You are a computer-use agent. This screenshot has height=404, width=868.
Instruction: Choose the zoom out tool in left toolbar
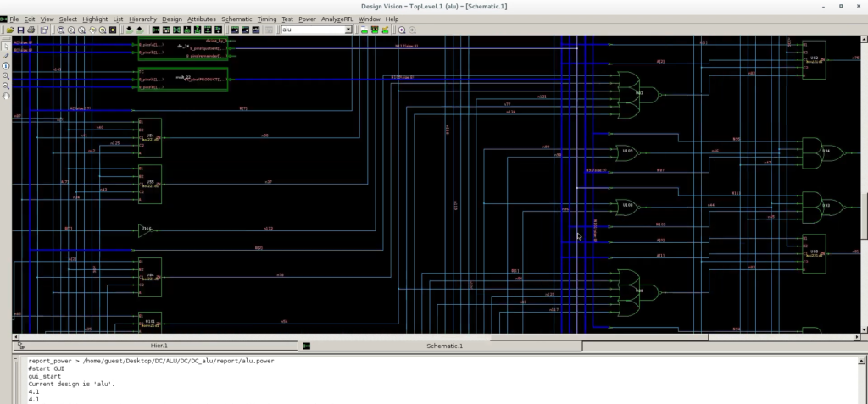tap(6, 86)
